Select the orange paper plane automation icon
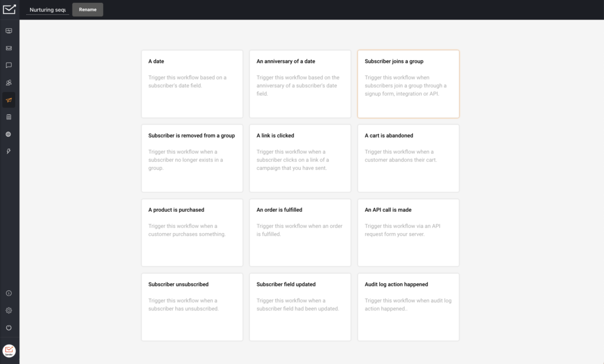This screenshot has width=604, height=364. click(x=9, y=100)
